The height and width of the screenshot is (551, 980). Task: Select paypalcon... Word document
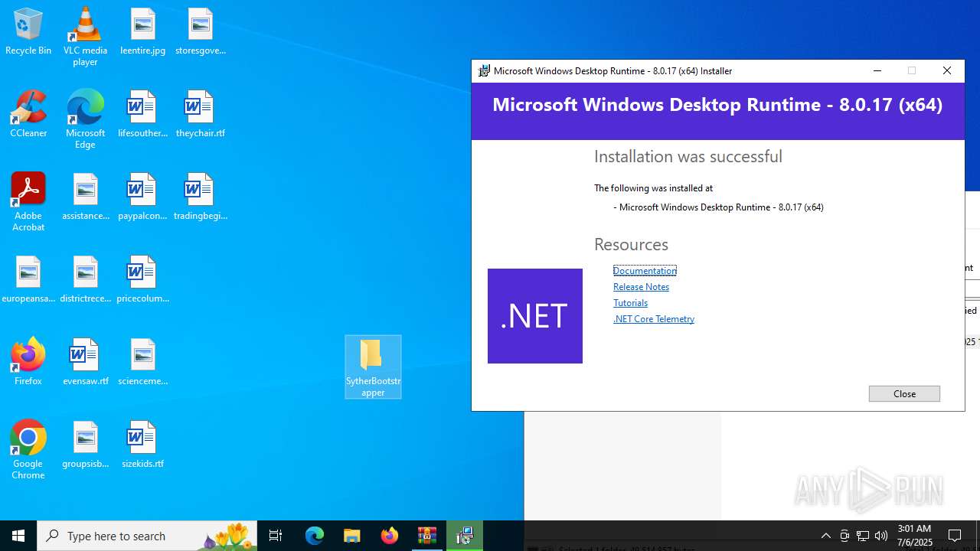point(142,197)
